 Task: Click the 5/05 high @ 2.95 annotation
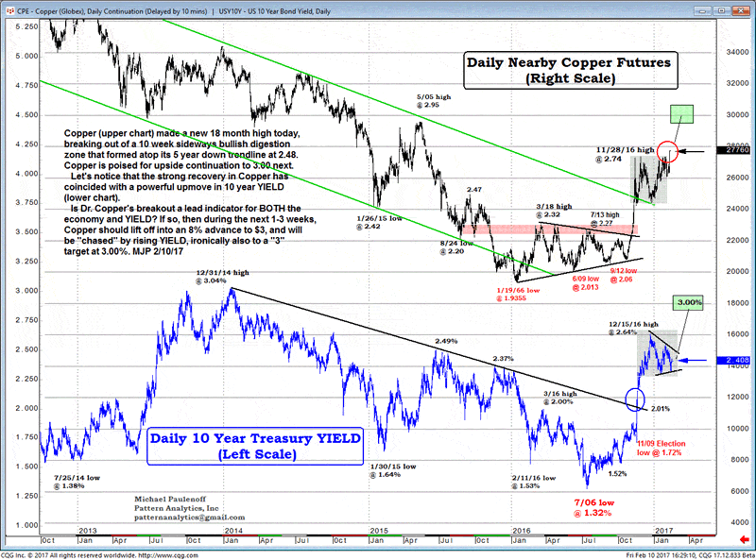click(x=434, y=101)
